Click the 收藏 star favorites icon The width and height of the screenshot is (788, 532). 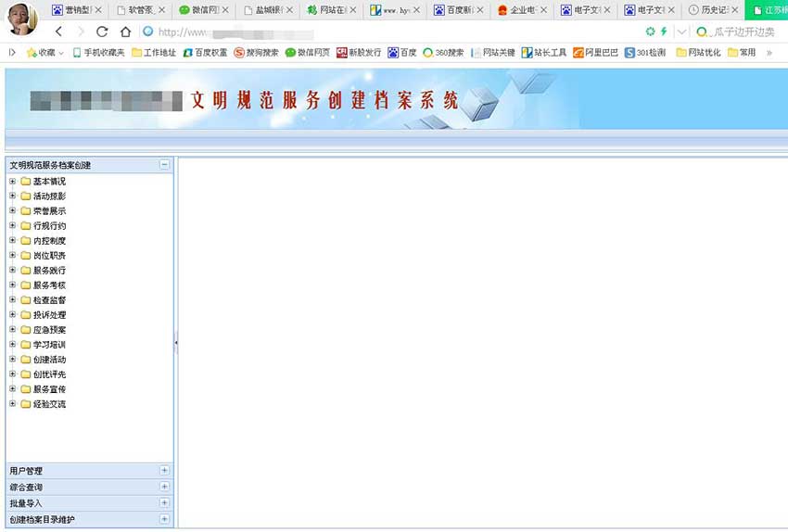click(x=32, y=53)
